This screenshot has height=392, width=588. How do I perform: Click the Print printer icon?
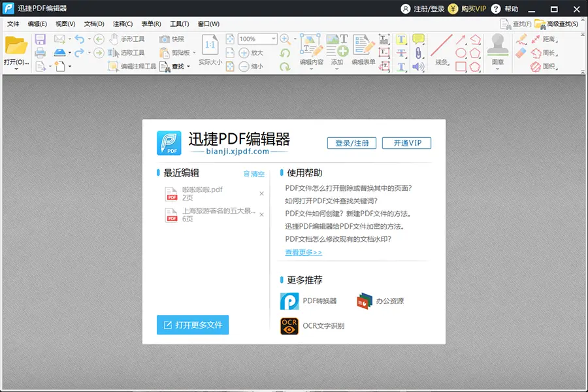(40, 53)
